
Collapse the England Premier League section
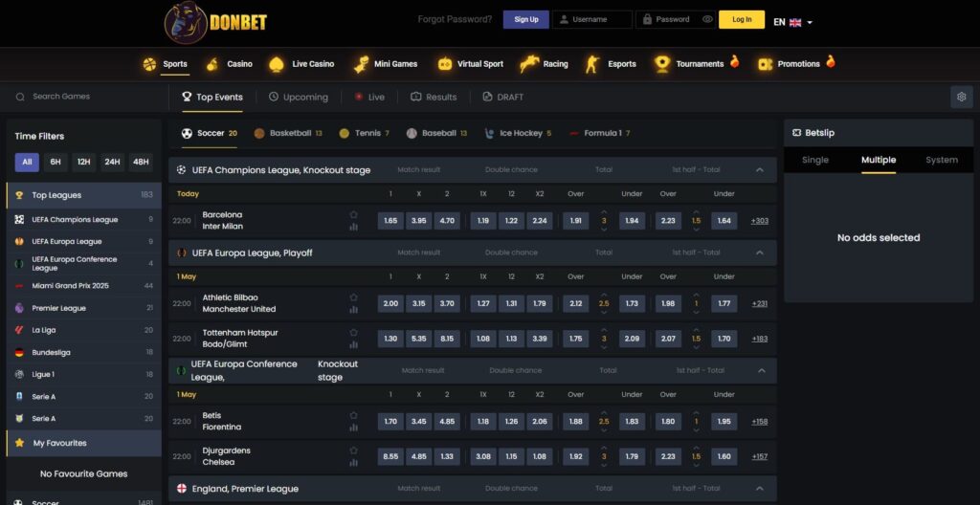pos(759,489)
